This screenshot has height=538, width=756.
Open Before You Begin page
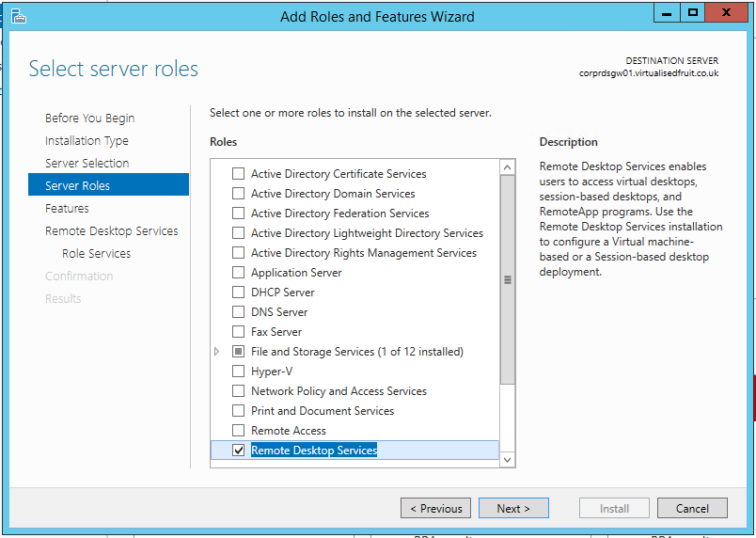pos(89,119)
